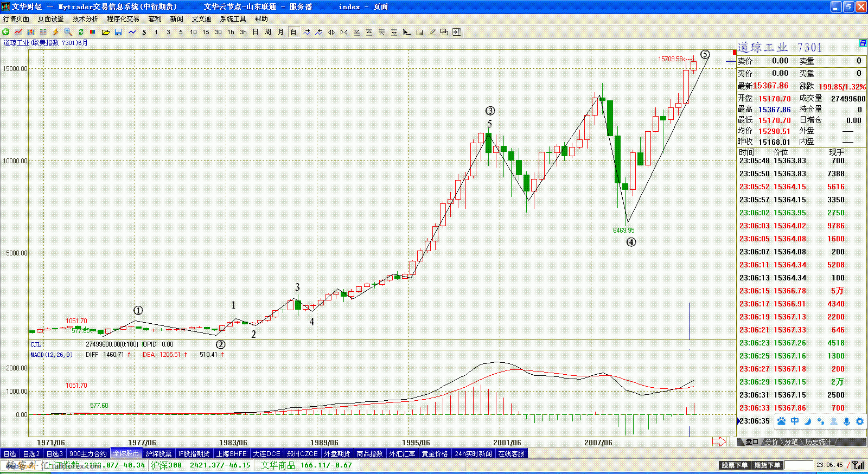Screen dimensions: 868x474
Task: Click the microphone voice input icon
Action: 847,421
